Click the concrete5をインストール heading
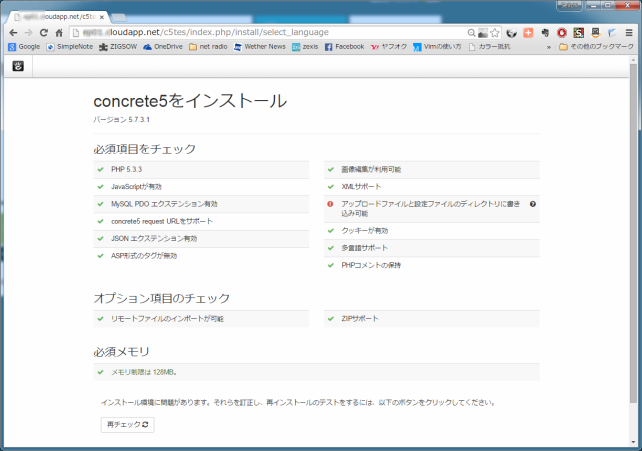The width and height of the screenshot is (642, 451). (x=190, y=101)
